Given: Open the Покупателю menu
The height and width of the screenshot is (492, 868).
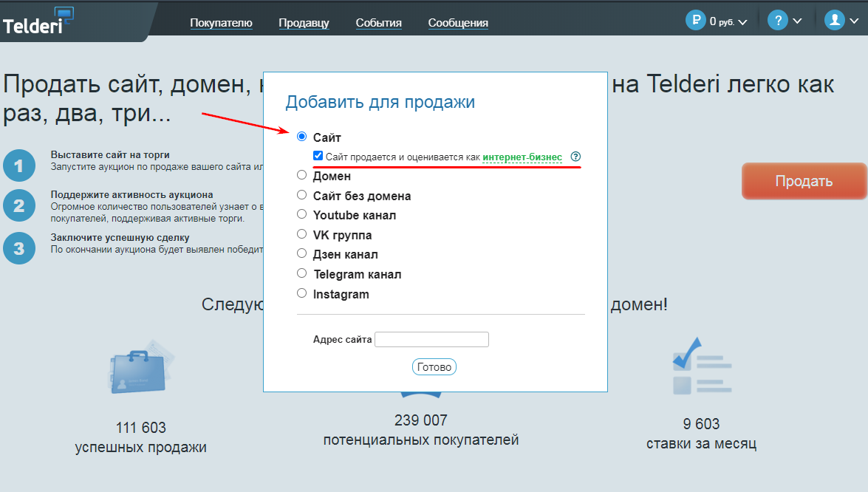Looking at the screenshot, I should [221, 23].
